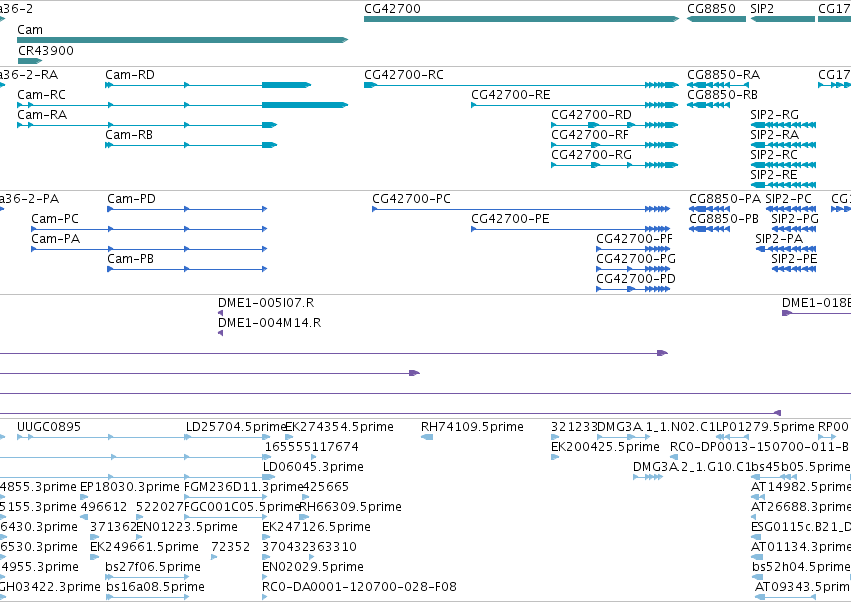Click protein Cam-PD label

(131, 199)
